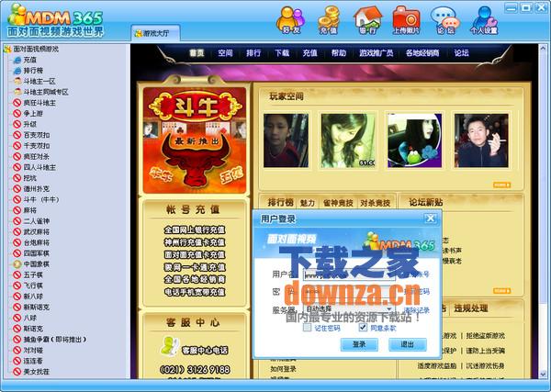The width and height of the screenshot is (551, 392).
Task: Click 面对面充值卡充值 recharge link
Action: click(x=195, y=254)
